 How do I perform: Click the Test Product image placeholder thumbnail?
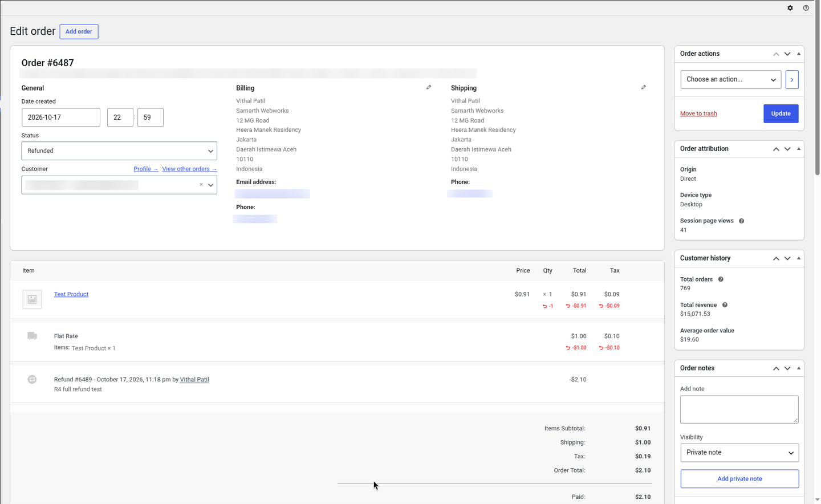tap(32, 299)
